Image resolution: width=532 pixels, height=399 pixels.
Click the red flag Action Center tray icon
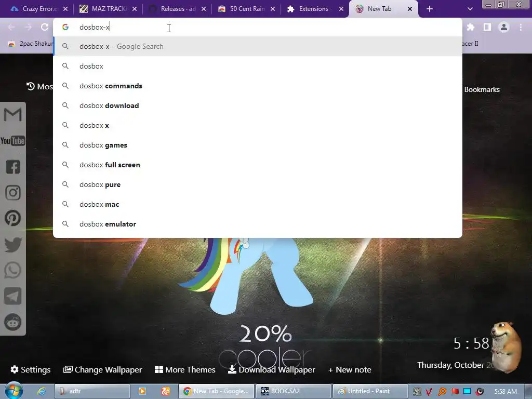coord(455,392)
